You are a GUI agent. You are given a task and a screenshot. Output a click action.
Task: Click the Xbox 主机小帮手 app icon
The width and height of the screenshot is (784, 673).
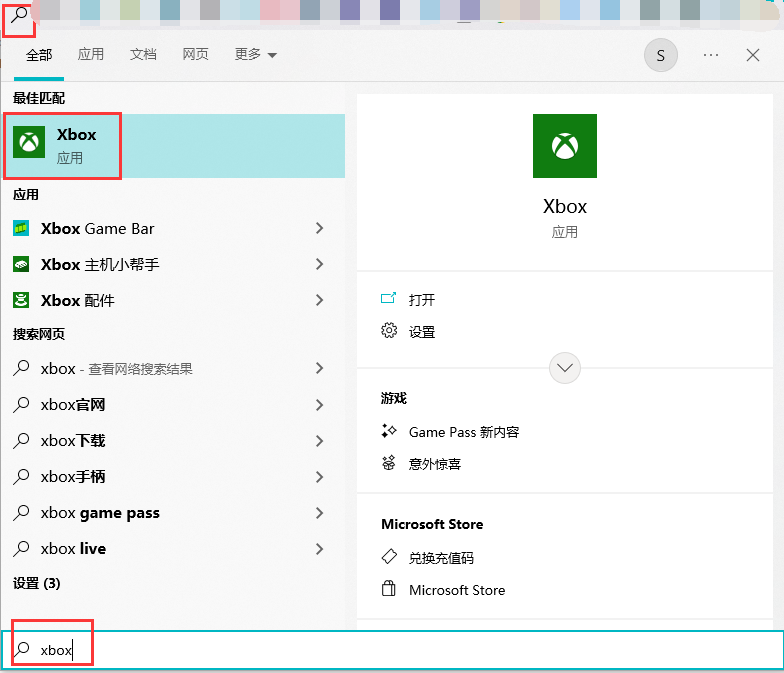click(x=21, y=265)
